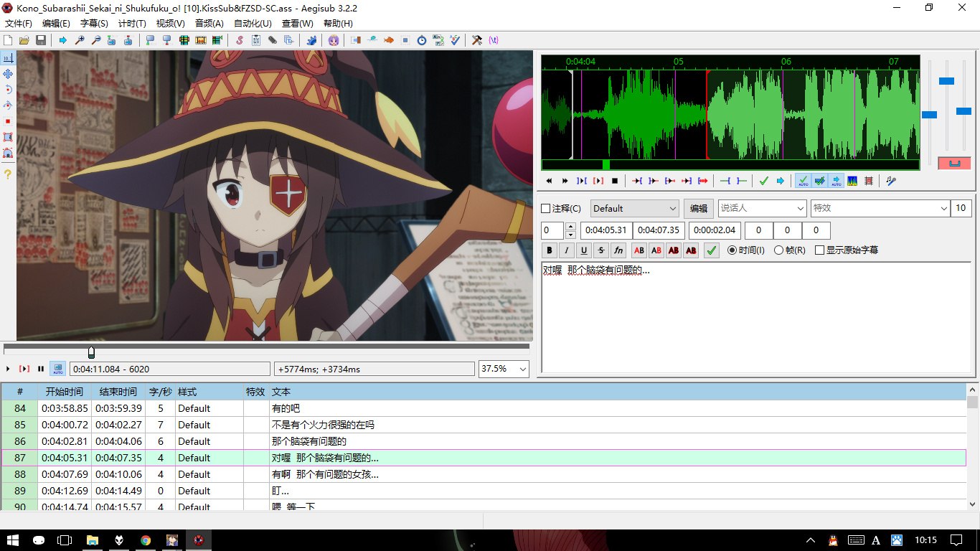Open the 计时(T) menu
The width and height of the screenshot is (980, 551).
[132, 24]
